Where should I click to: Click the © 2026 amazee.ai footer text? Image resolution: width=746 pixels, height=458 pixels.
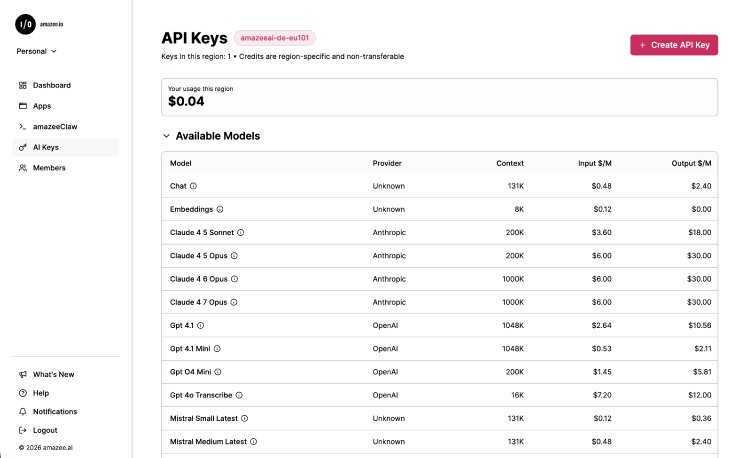point(46,448)
